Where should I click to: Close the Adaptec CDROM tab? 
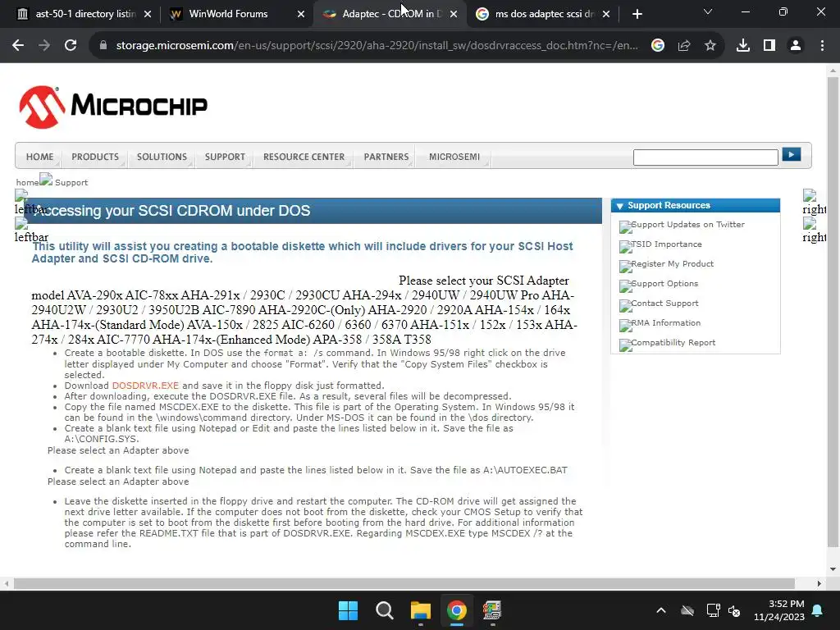(x=454, y=14)
